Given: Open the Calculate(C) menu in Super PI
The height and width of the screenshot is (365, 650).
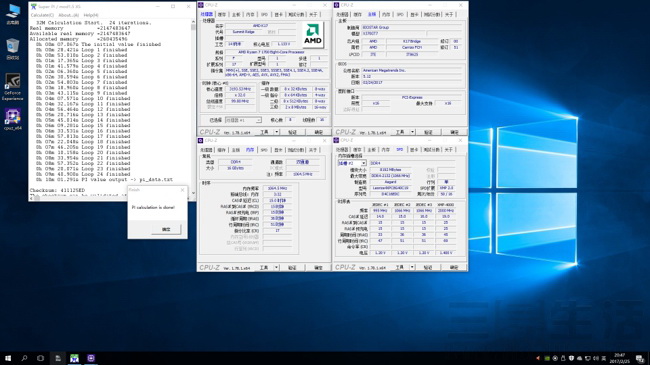Looking at the screenshot, I should tap(42, 15).
